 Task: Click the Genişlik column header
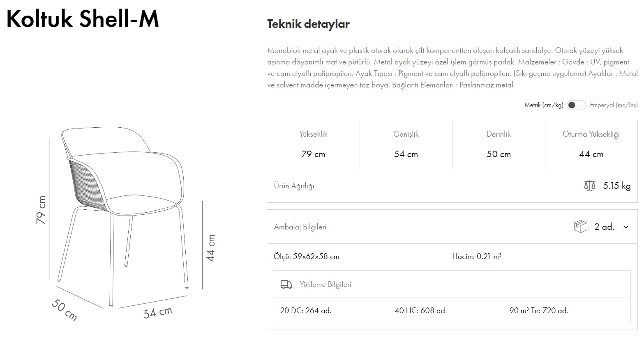[x=406, y=134]
